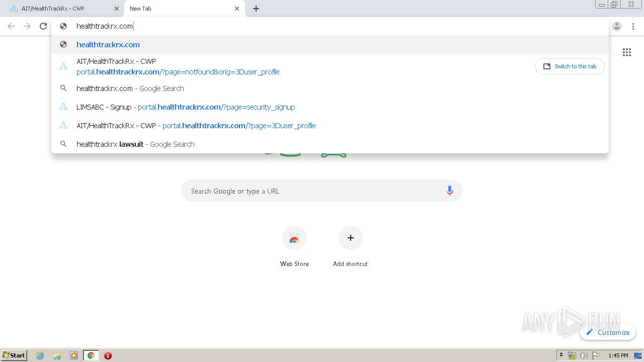
Task: Click the 1:45 PM system clock
Action: coord(618,355)
